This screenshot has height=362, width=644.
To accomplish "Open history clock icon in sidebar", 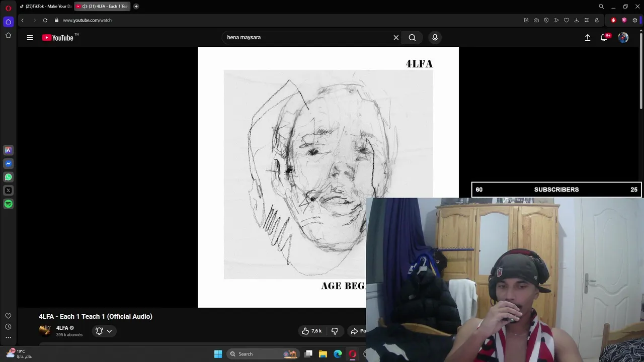I will click(x=8, y=327).
